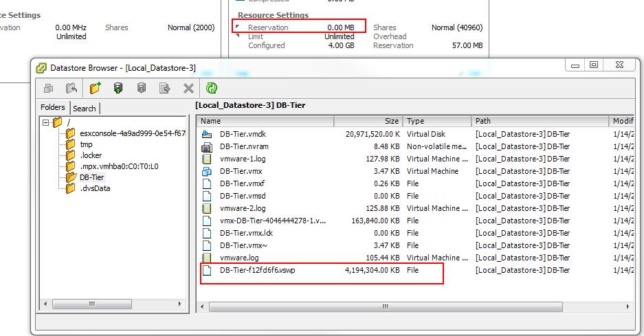Select the DB-Tier.vmx~ file name
The height and width of the screenshot is (336, 644).
point(243,245)
